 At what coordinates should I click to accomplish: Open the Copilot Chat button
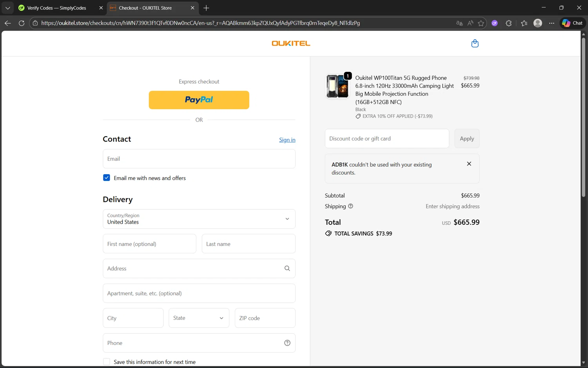(572, 23)
